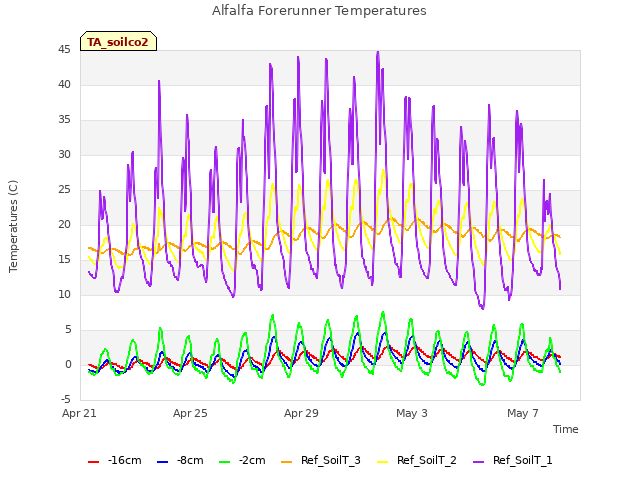Click the Temperatures (C) axis title

click(13, 226)
